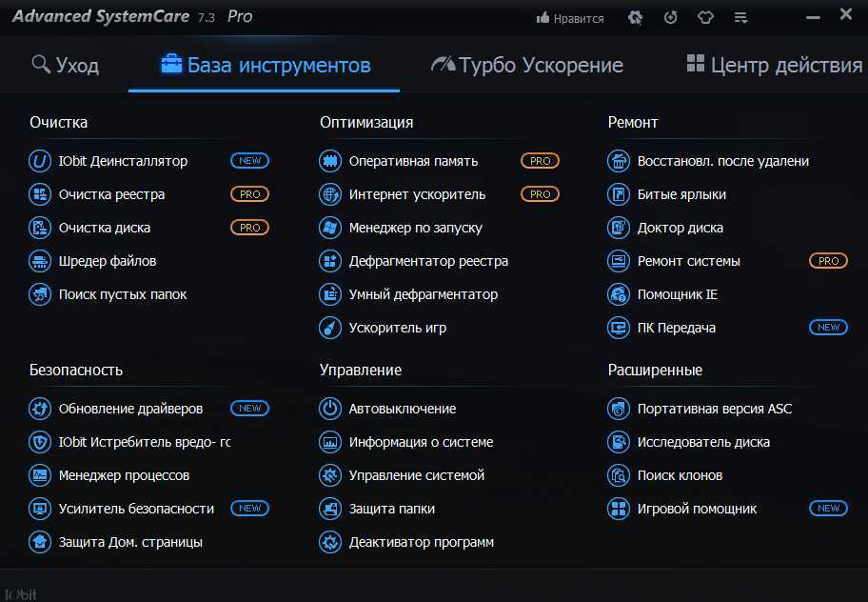Click the Ускоритель игр icon

coord(330,328)
